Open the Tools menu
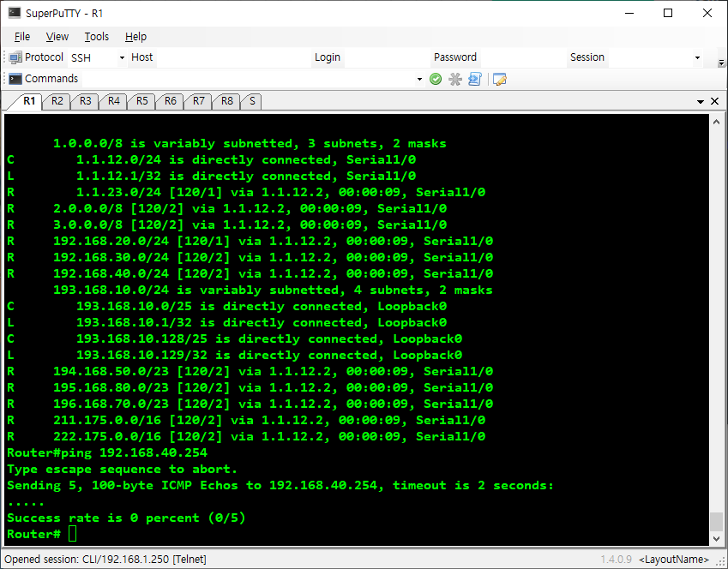 point(97,37)
